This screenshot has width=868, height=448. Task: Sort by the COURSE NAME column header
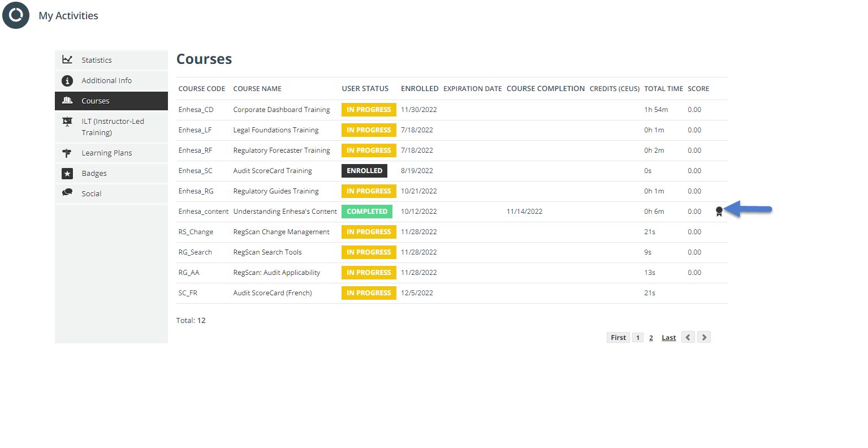tap(257, 89)
